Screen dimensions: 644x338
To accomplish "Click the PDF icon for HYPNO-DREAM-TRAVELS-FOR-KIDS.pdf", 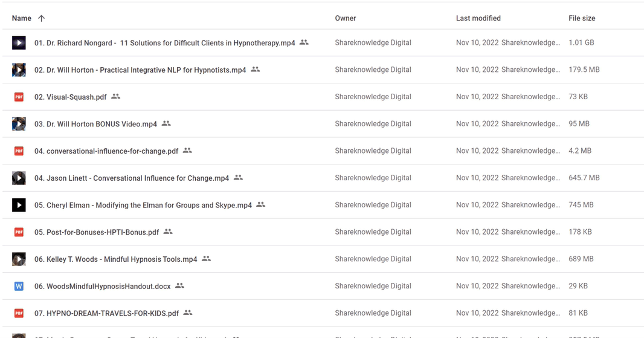I will click(19, 313).
